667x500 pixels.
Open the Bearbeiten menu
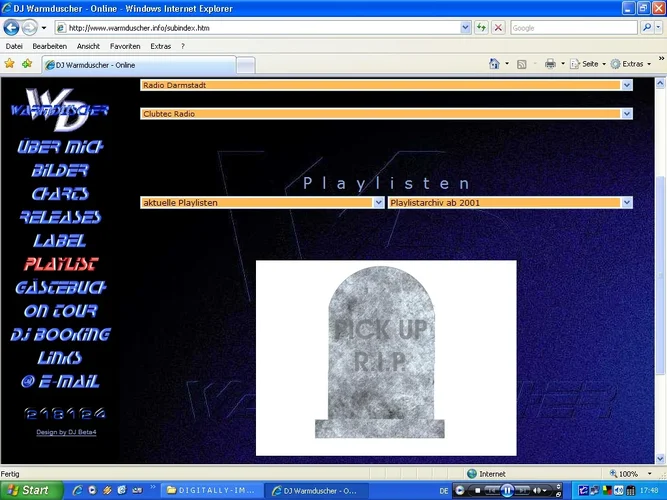pos(50,46)
